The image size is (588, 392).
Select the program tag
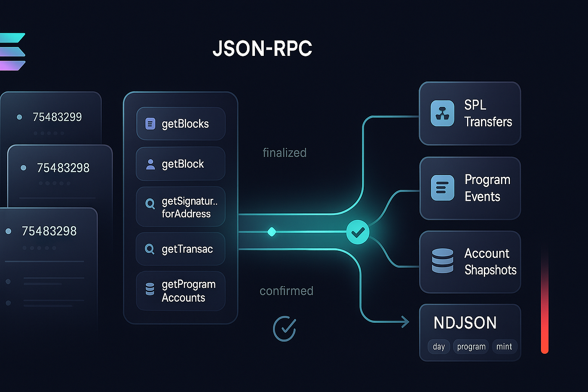click(x=471, y=347)
